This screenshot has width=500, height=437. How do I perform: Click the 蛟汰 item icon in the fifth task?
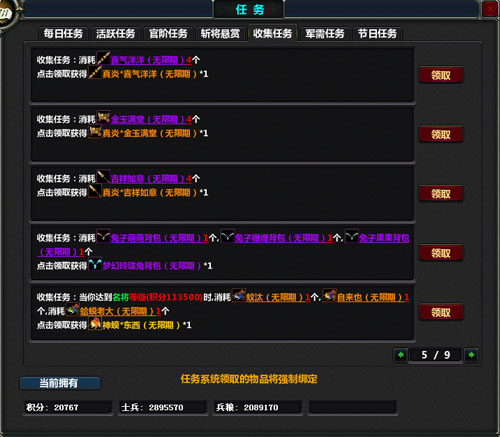239,295
